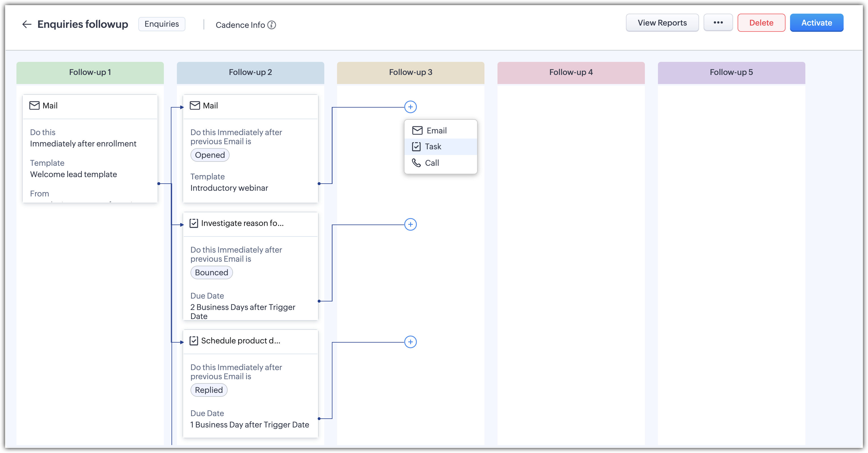Pick Call option in popup menu
This screenshot has height=453, width=868.
(x=432, y=163)
